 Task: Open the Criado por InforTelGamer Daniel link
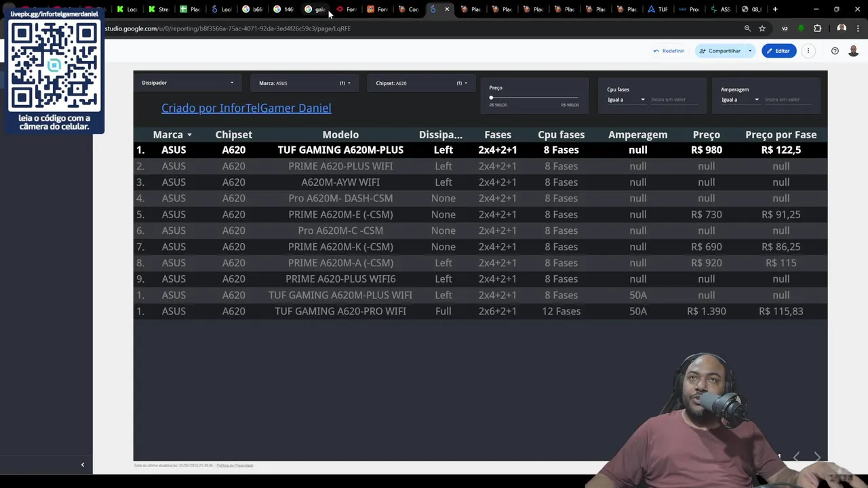point(246,108)
